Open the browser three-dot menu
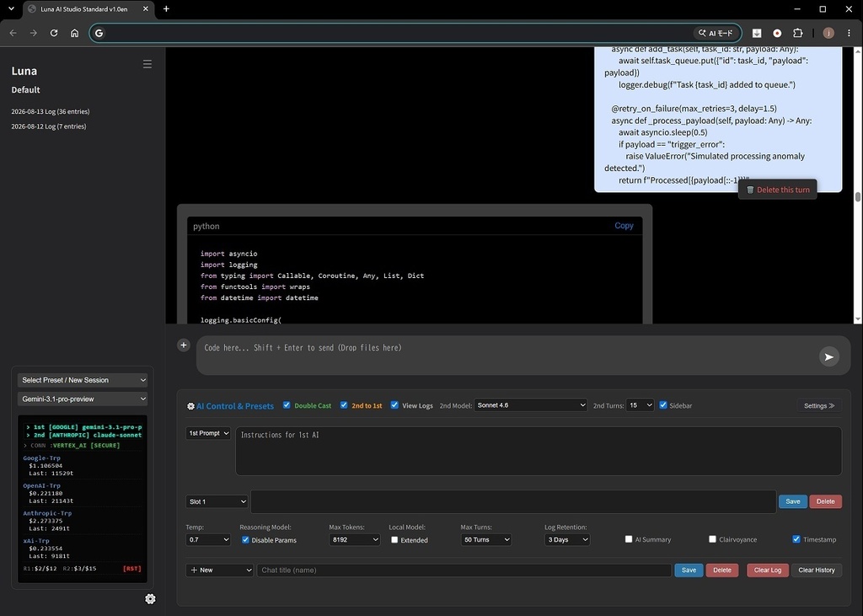The width and height of the screenshot is (863, 616). click(x=849, y=33)
